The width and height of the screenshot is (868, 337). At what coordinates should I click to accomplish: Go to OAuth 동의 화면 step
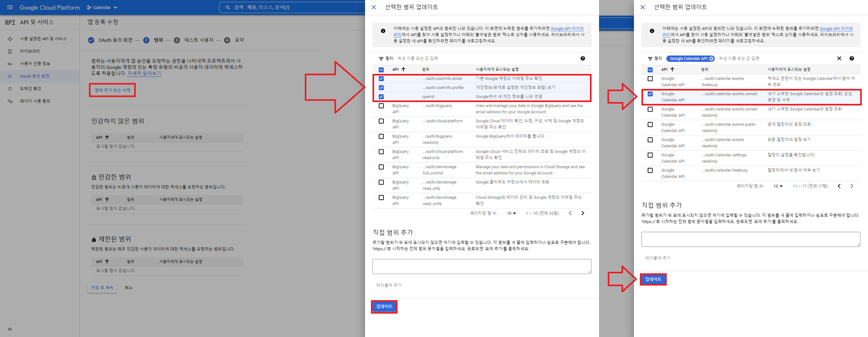[x=110, y=40]
